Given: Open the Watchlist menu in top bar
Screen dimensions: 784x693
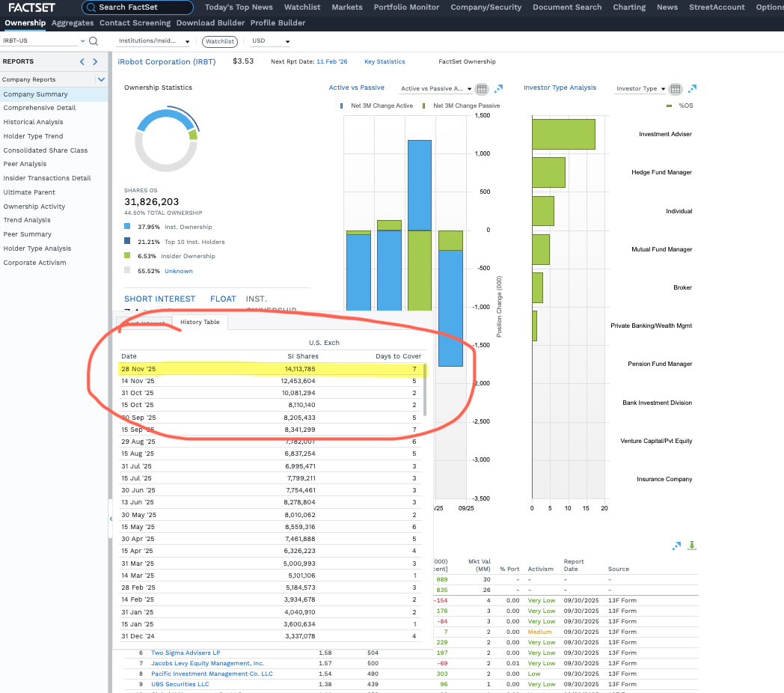Looking at the screenshot, I should point(302,7).
